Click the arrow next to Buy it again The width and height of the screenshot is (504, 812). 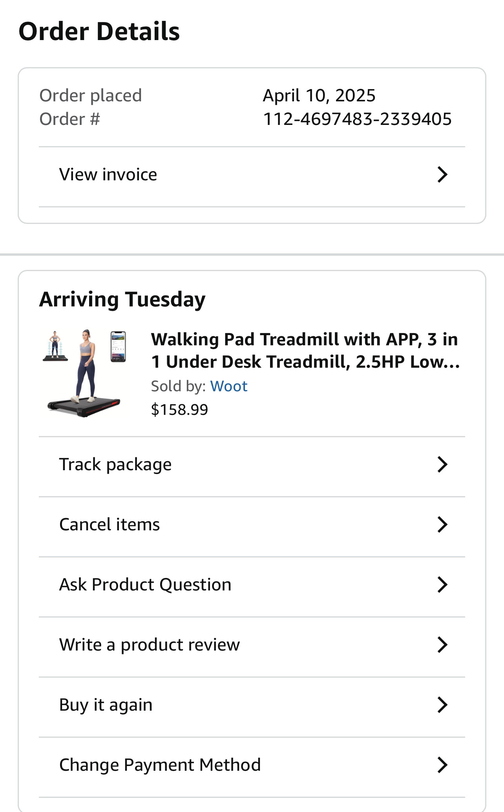click(442, 705)
